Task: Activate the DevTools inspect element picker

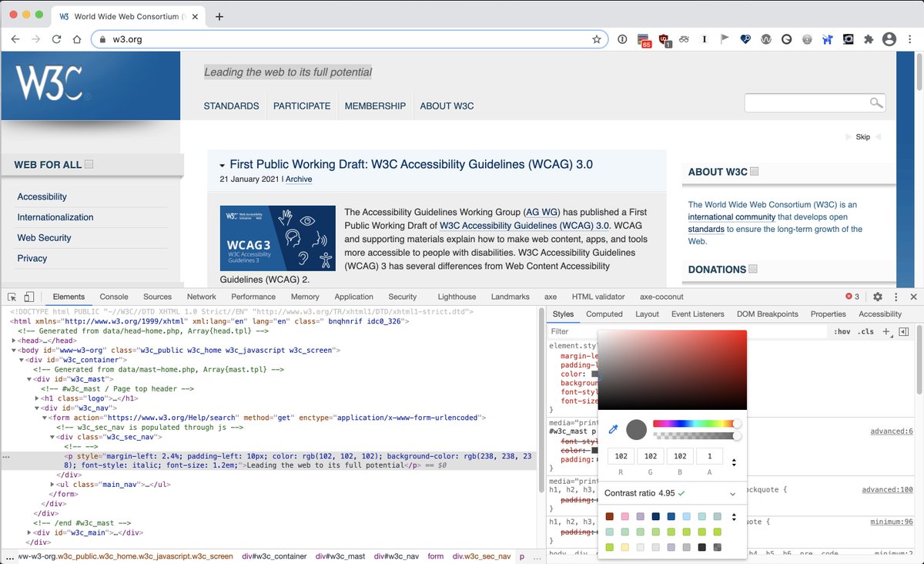Action: pyautogui.click(x=12, y=297)
